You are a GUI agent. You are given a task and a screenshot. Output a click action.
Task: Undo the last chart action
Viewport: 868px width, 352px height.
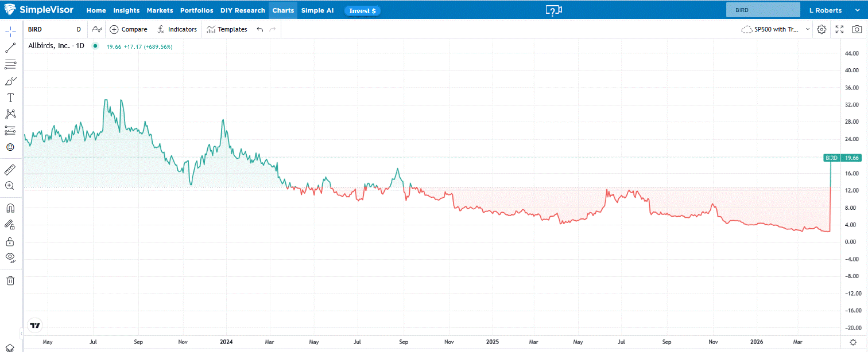point(260,29)
